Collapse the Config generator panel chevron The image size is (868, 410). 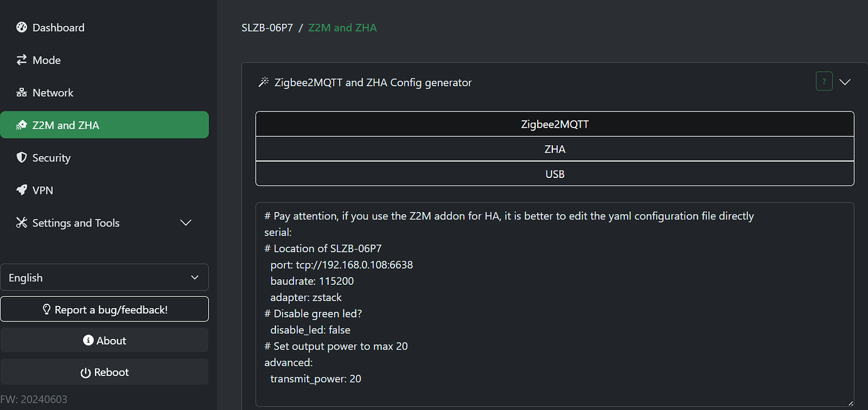pos(845,82)
